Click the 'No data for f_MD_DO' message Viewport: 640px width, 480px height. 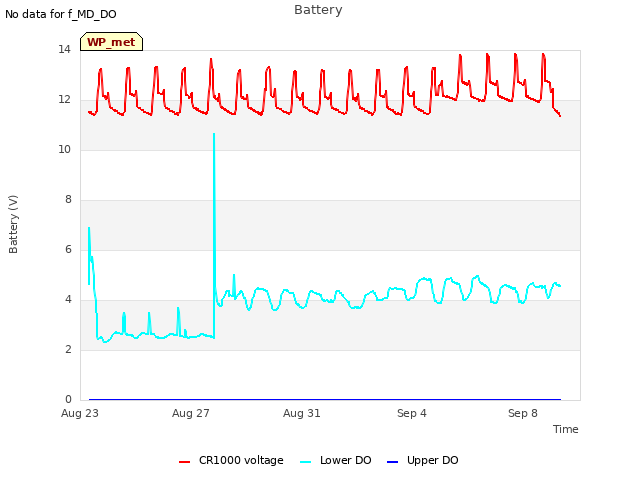pos(61,14)
